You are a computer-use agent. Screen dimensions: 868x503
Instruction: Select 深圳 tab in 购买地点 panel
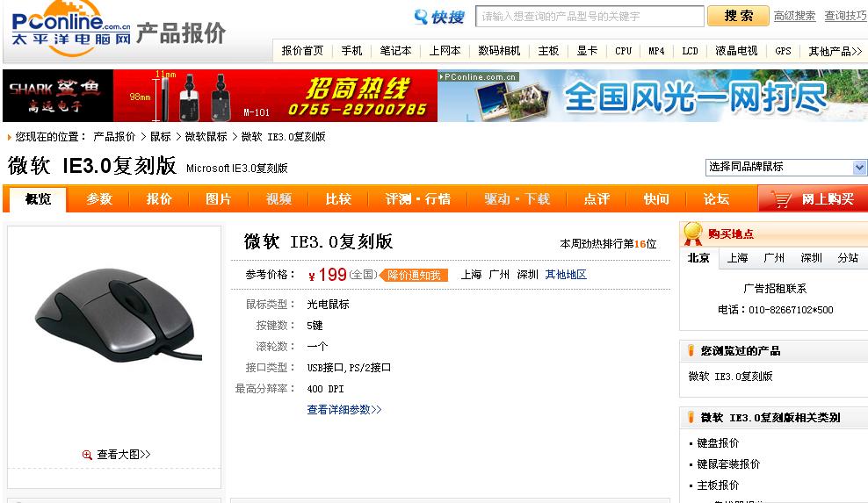pos(811,258)
